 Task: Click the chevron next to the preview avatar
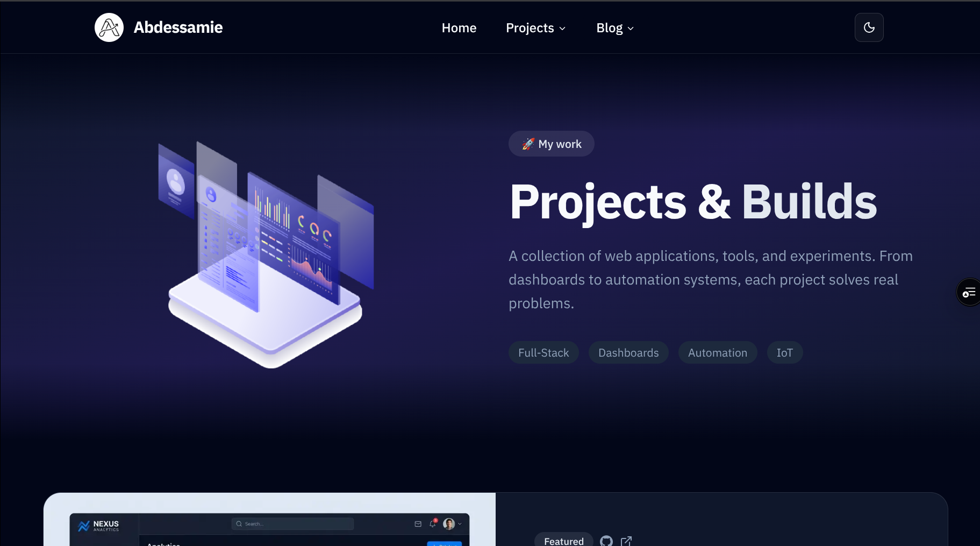click(460, 523)
